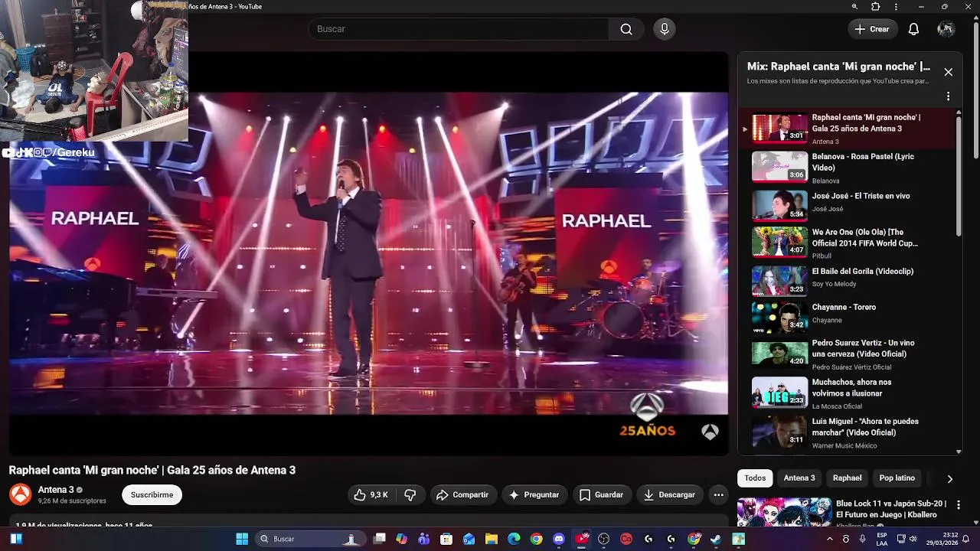
Task: Open Steam on the taskbar
Action: point(716,539)
